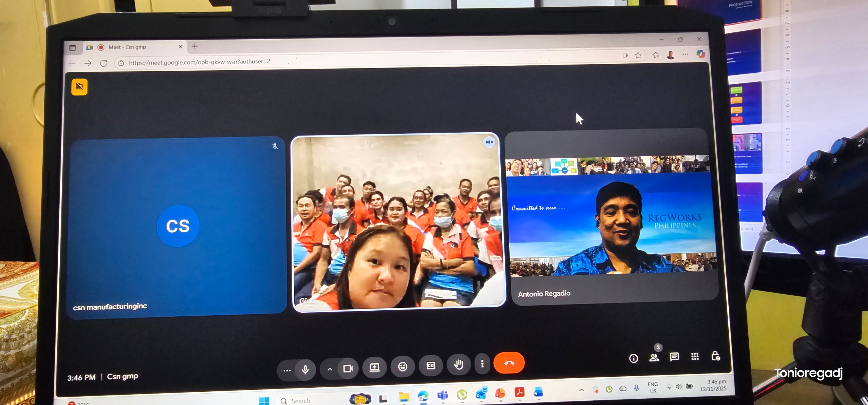
Task: Open the emoji reactions button
Action: pyautogui.click(x=402, y=366)
